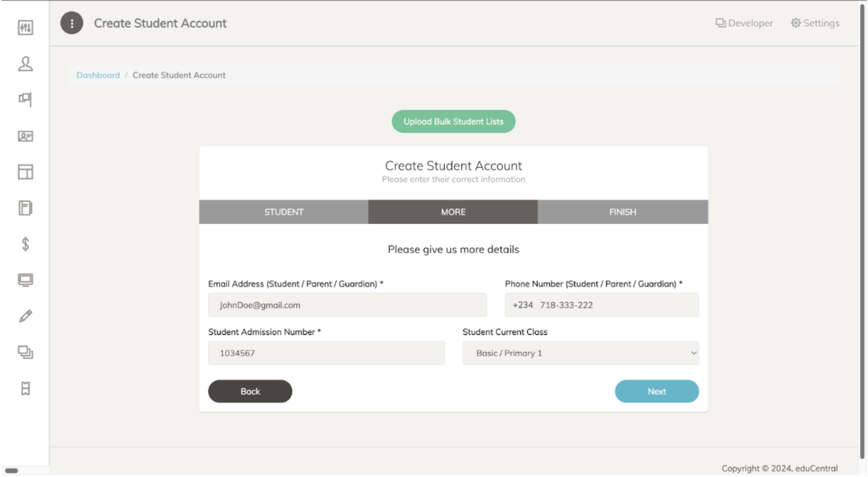Switch to the STUDENT step tab
Screen dimensions: 868x477
[x=283, y=212]
